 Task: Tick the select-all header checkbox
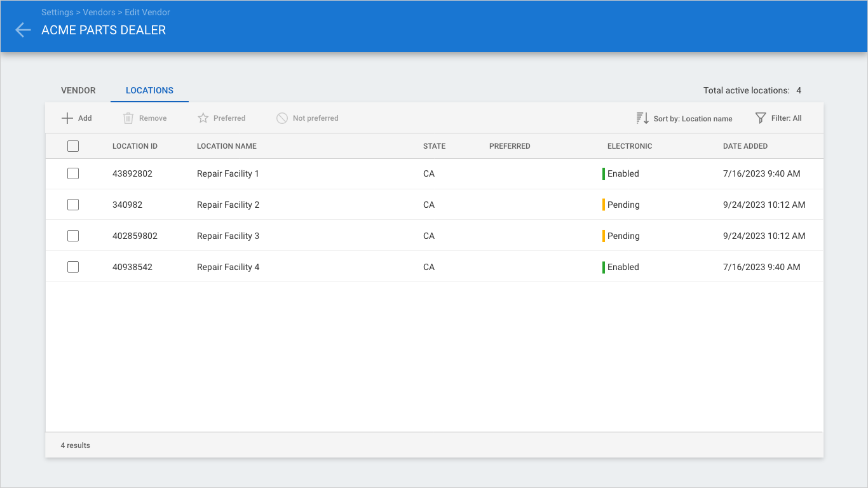73,146
